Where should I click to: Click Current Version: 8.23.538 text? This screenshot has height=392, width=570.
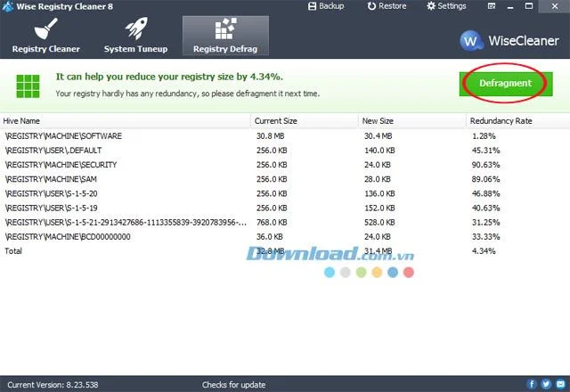(53, 385)
